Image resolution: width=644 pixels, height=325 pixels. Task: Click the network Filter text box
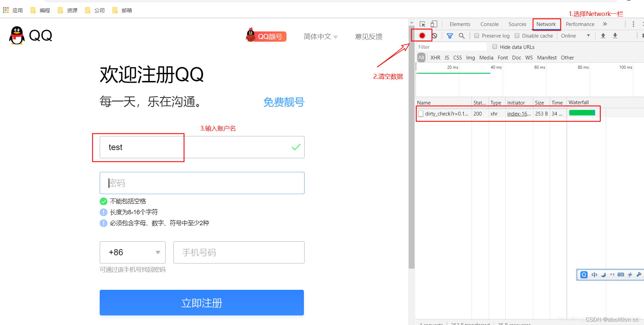tap(451, 47)
